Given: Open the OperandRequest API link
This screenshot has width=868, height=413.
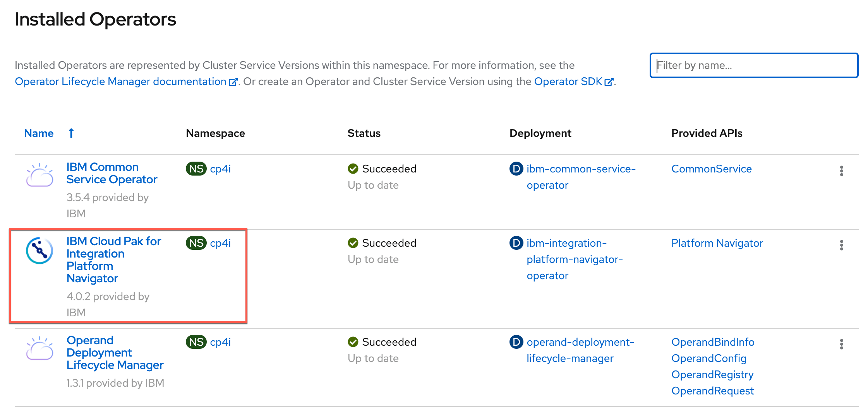Looking at the screenshot, I should pyautogui.click(x=712, y=391).
